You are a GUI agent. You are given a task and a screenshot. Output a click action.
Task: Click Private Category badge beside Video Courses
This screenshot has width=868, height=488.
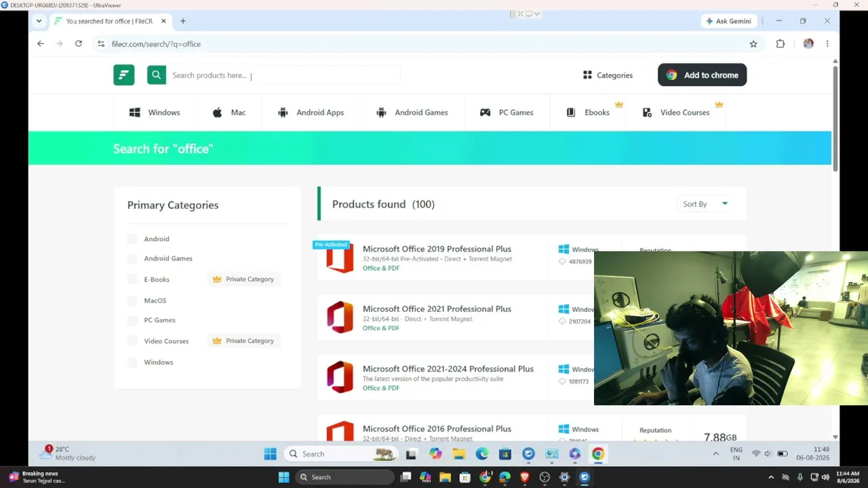click(243, 341)
